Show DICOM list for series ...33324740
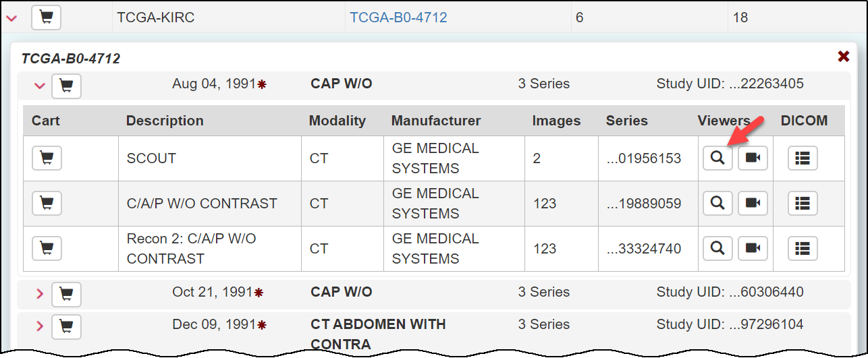This screenshot has height=358, width=868. pyautogui.click(x=803, y=248)
